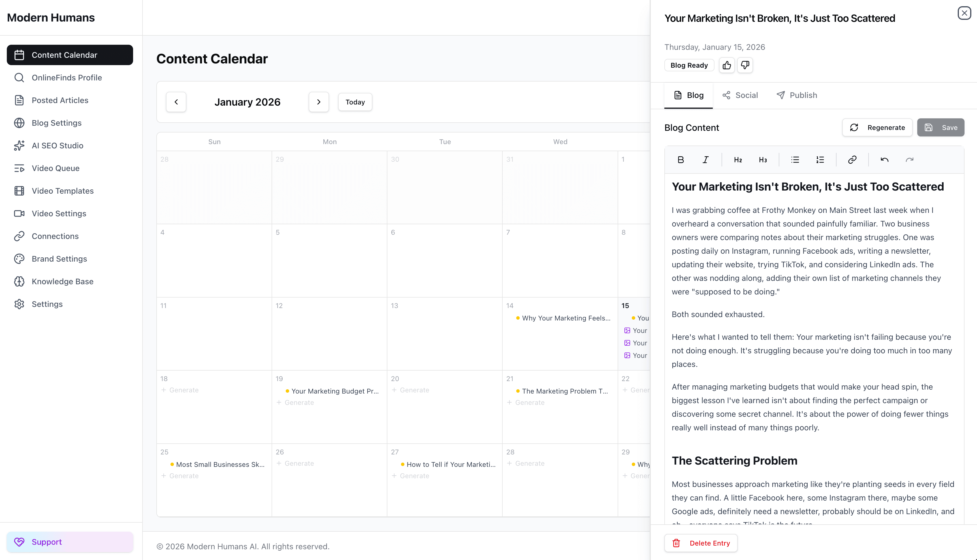Screen dimensions: 977x560
Task: Open 'Why Your Marketing Feels...' entry on 14th
Action: coord(563,318)
